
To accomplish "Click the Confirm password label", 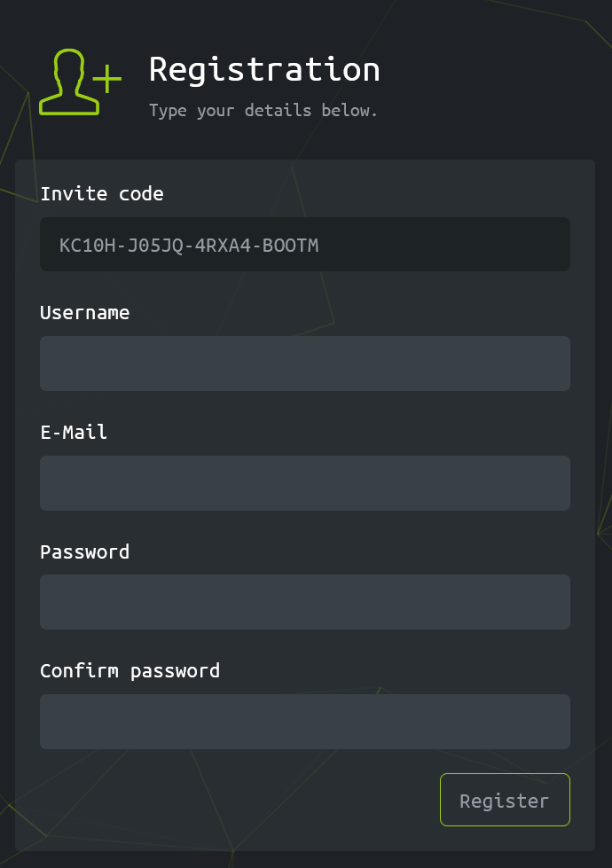I will (129, 670).
